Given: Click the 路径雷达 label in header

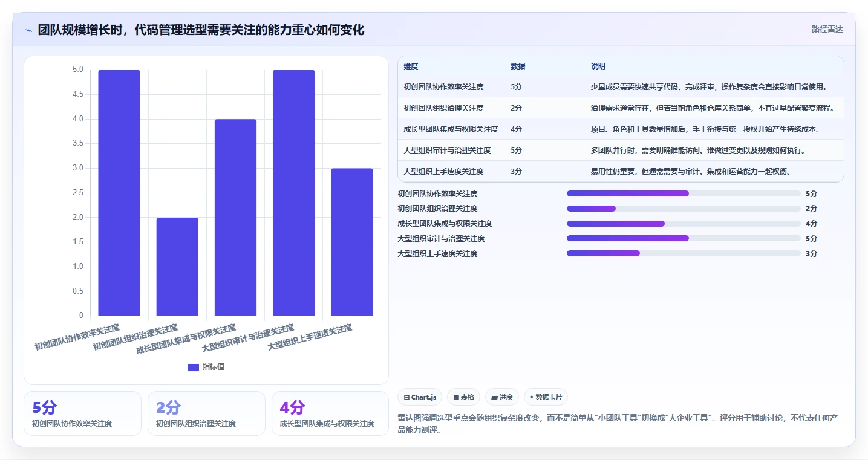Looking at the screenshot, I should tap(827, 29).
